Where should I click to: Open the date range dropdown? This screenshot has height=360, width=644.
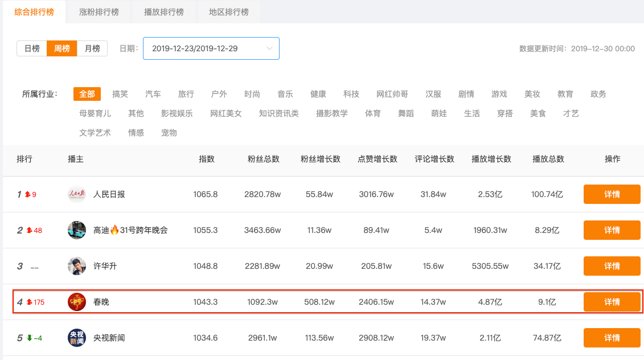pyautogui.click(x=211, y=48)
